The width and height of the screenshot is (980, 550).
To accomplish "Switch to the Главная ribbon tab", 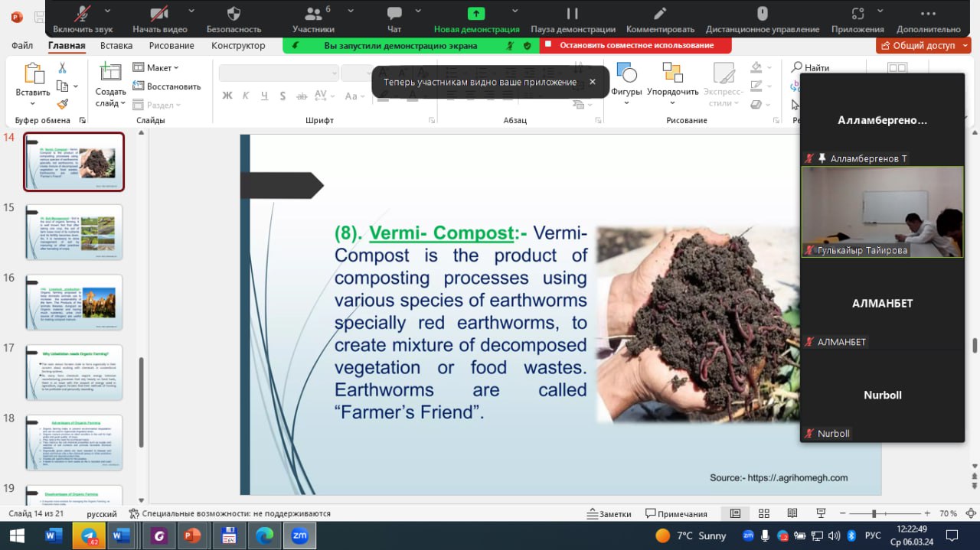I will [x=67, y=45].
